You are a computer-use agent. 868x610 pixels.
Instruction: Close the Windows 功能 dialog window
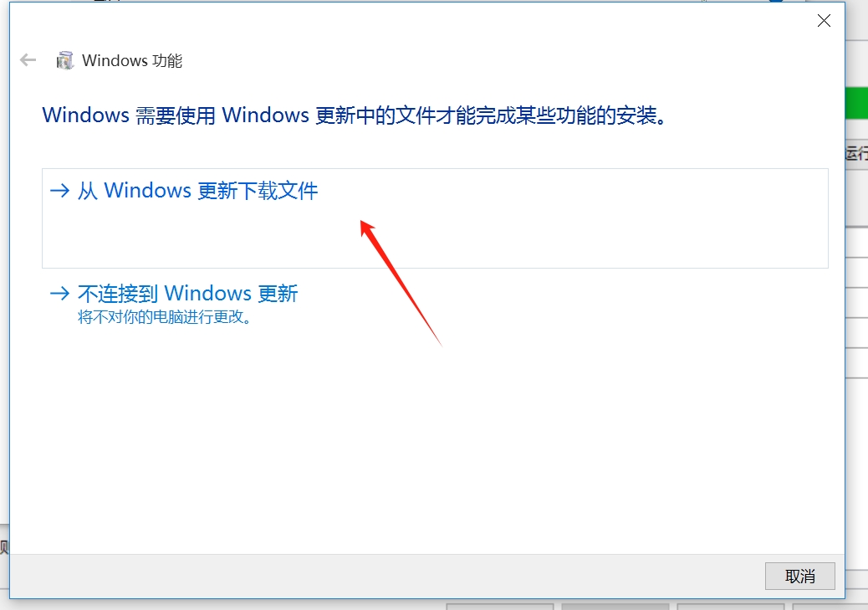[x=824, y=20]
